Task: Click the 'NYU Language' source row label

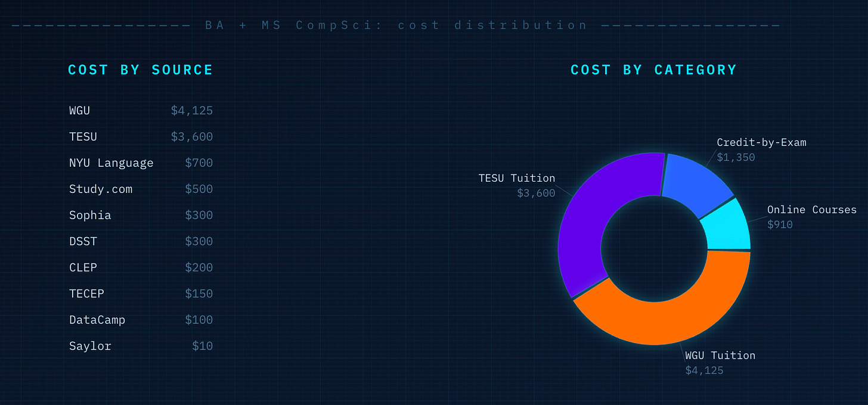Action: point(111,163)
